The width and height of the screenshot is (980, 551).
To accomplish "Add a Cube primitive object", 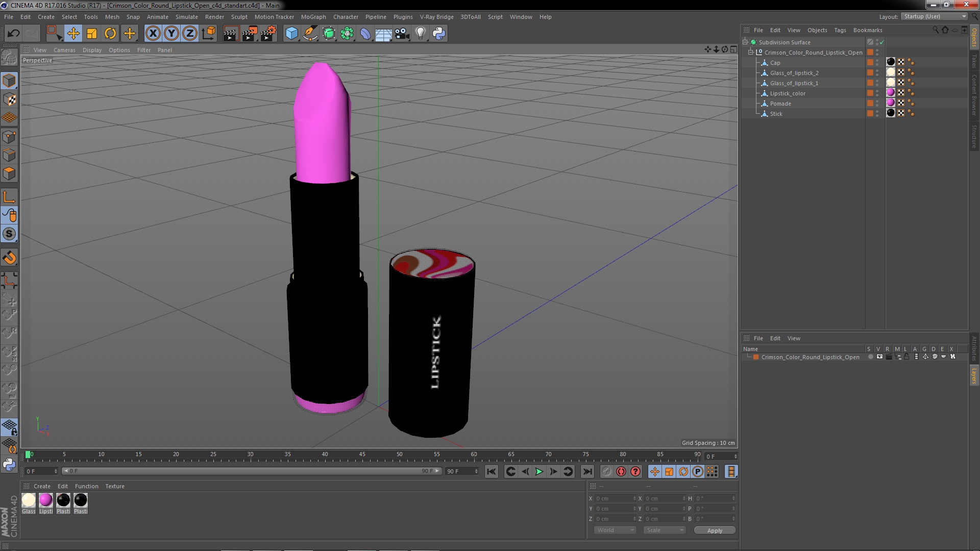I will click(x=291, y=34).
